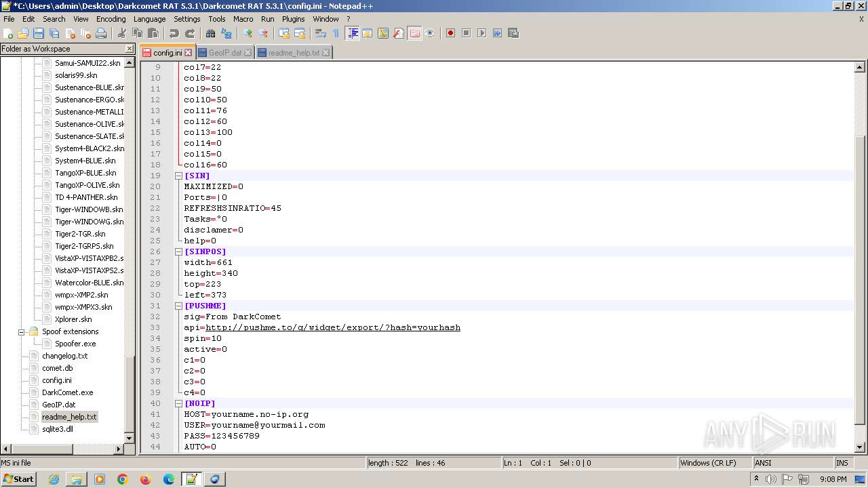Switch to the GeoIP.dat tab
The width and height of the screenshot is (868, 488).
[225, 52]
